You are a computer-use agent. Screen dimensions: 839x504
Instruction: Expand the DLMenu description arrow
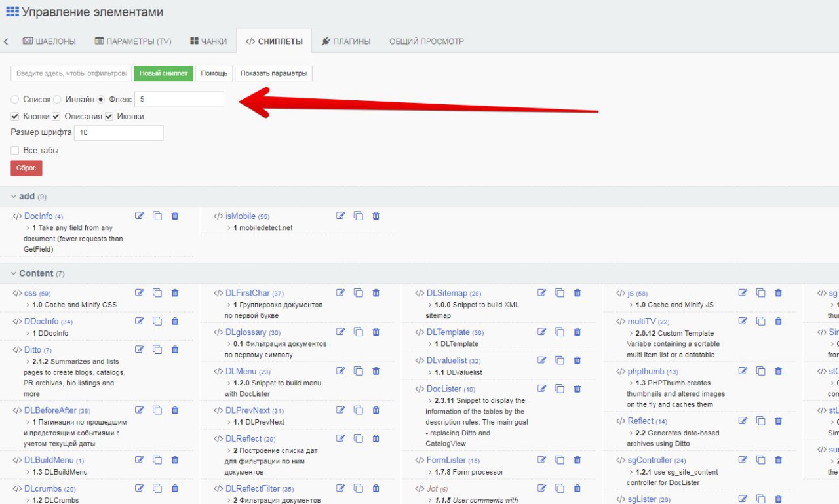pos(228,383)
